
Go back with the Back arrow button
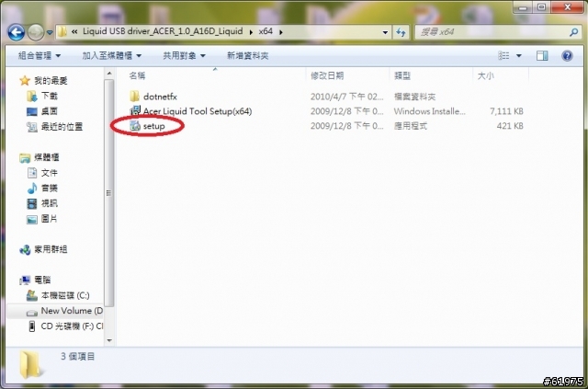click(x=17, y=32)
